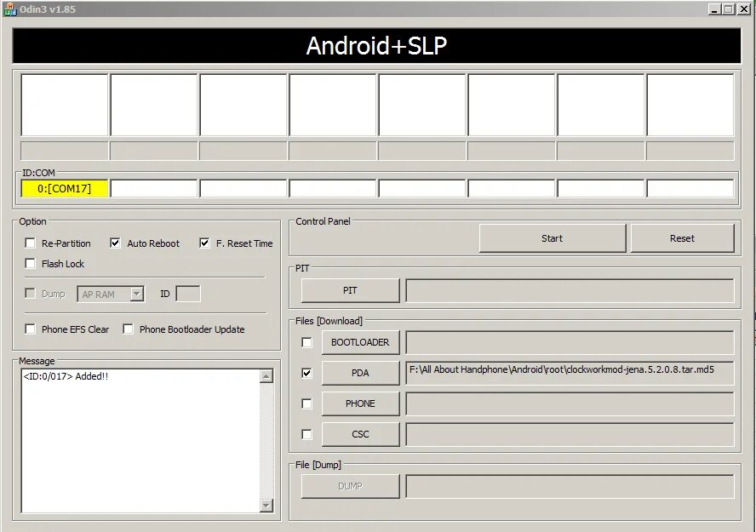Enable the Re-Partition checkbox
This screenshot has width=756, height=532.
pos(30,243)
